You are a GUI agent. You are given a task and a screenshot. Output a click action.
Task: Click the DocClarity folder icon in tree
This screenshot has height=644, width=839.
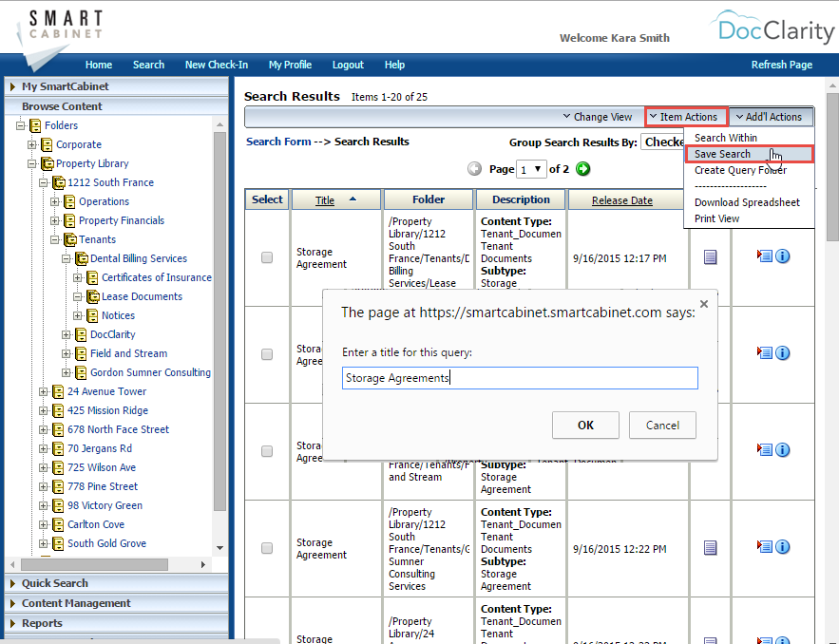point(81,334)
